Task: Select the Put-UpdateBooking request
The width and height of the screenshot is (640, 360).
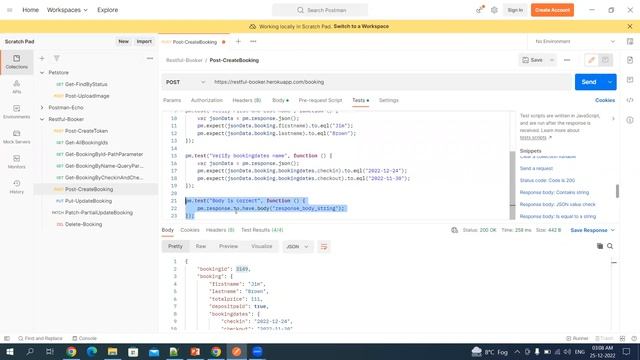Action: [x=88, y=201]
